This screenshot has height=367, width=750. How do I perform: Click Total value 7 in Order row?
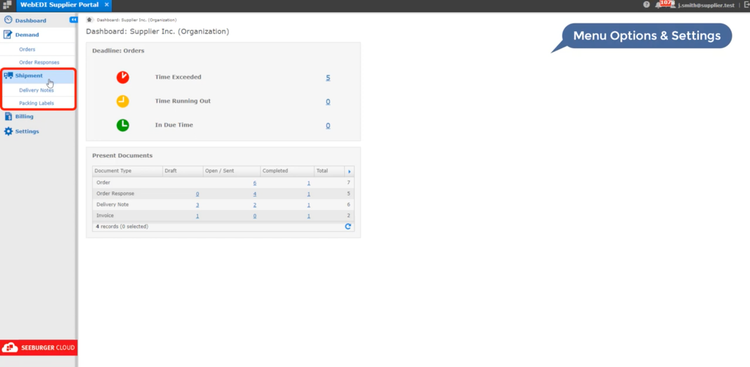[349, 183]
